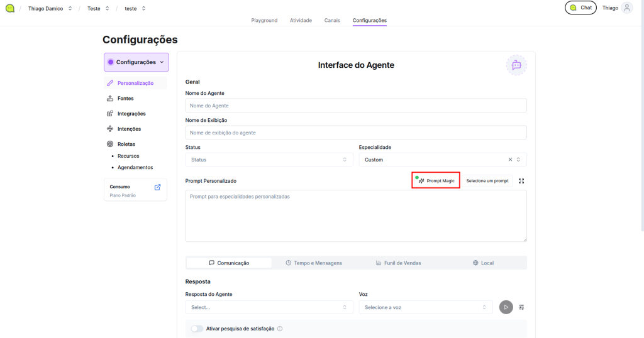Expand the prompt editor to fullscreen
Screen dimensions: 644x338
[521, 181]
